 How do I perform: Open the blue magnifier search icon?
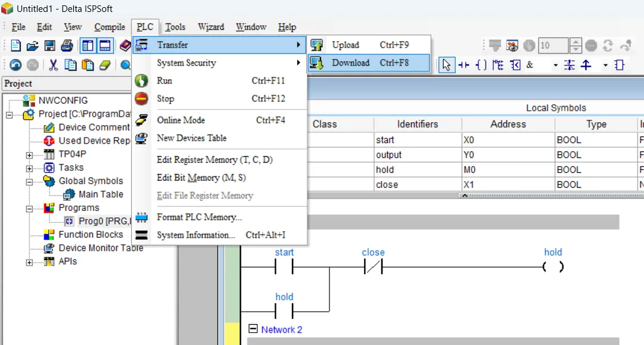(125, 65)
